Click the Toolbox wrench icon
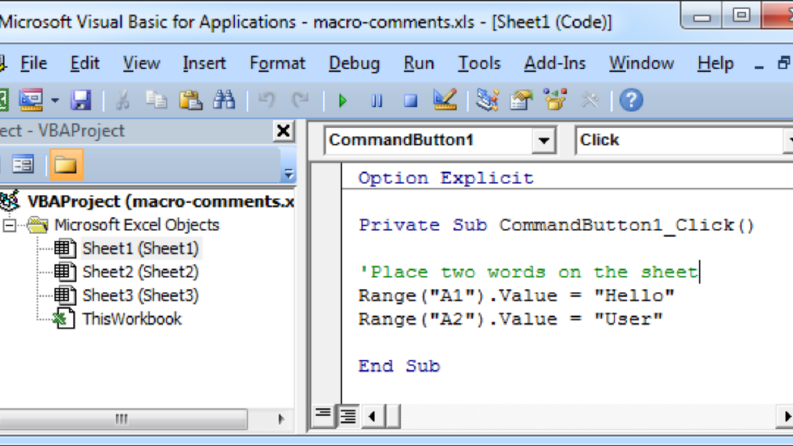The width and height of the screenshot is (793, 446). (589, 100)
